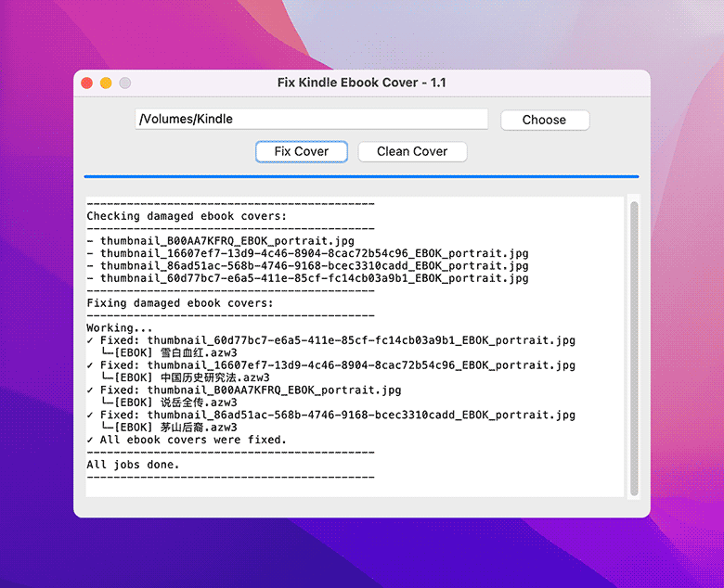Click the Choose button
Viewport: 724px width, 588px height.
point(545,120)
